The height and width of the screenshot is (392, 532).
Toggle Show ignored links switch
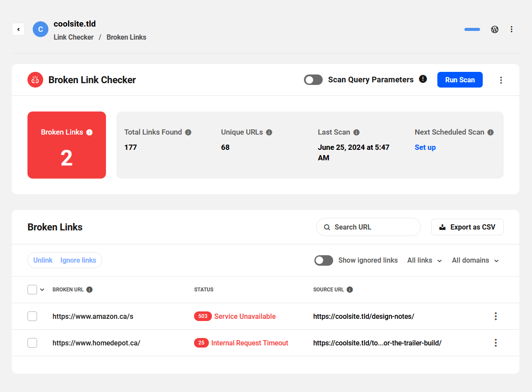click(324, 260)
